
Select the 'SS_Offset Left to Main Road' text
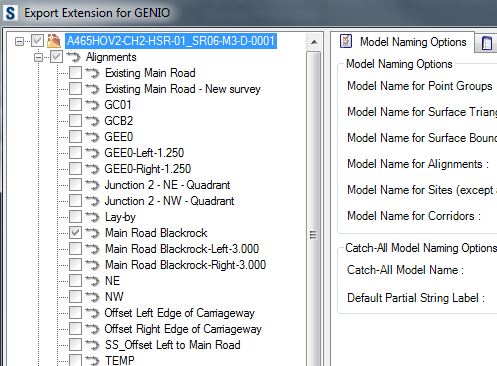(x=173, y=345)
